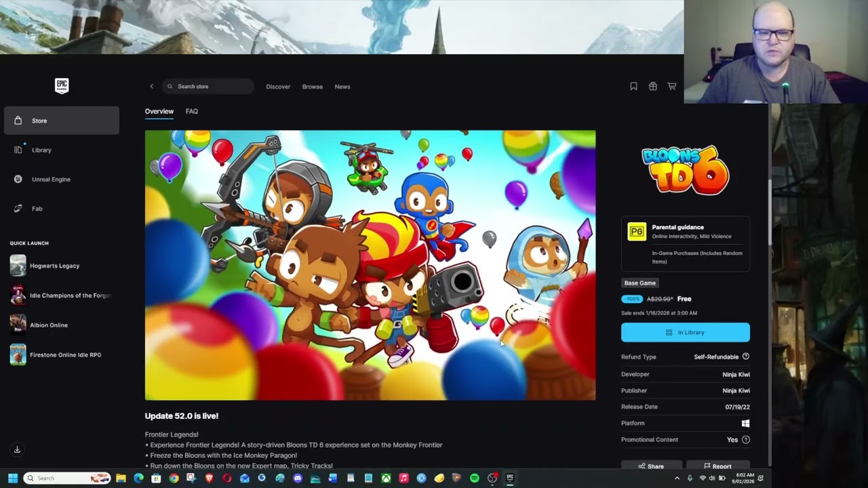Click the In Library button

point(686,332)
